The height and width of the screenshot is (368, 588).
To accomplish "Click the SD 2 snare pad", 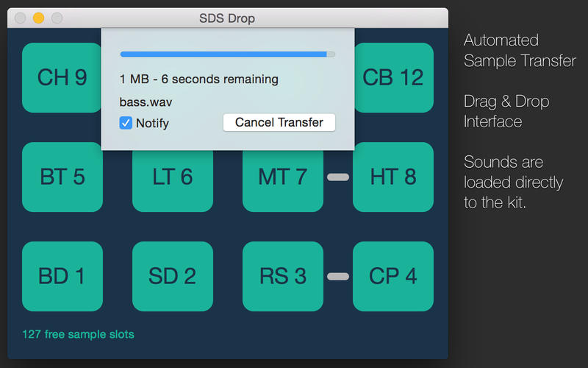I will (172, 276).
